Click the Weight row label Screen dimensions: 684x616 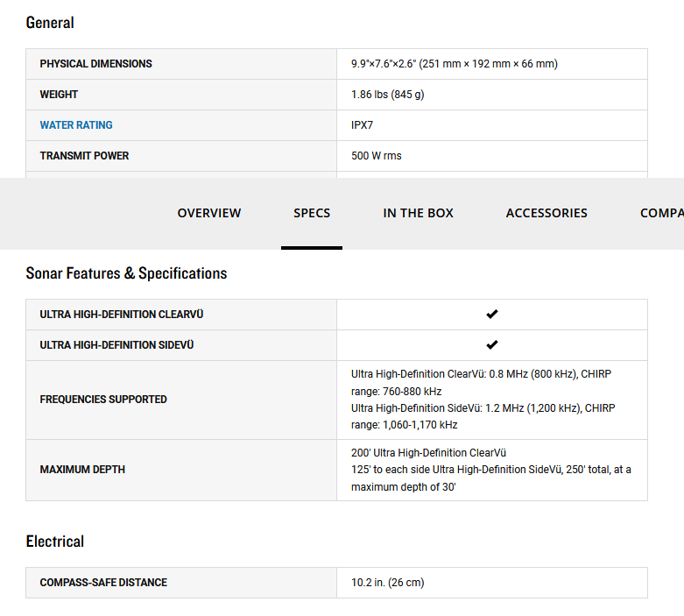pos(59,95)
